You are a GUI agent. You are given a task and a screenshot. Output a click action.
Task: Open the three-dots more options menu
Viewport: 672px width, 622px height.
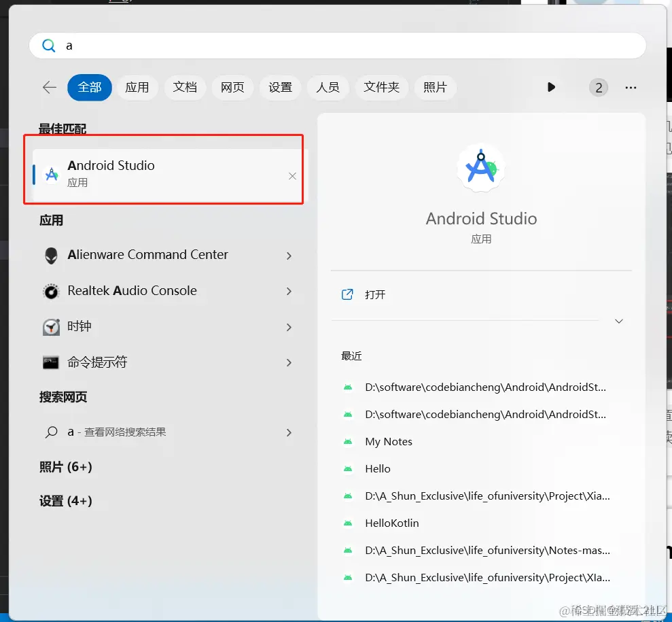point(631,88)
